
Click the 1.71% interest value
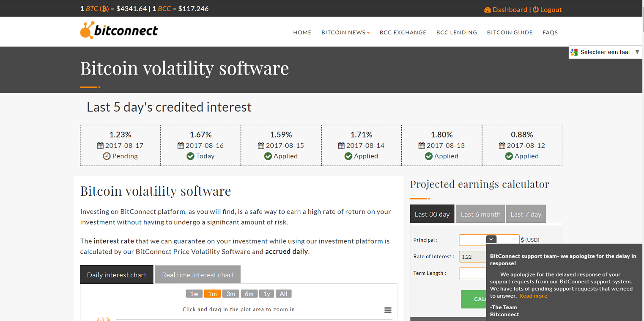pos(362,135)
